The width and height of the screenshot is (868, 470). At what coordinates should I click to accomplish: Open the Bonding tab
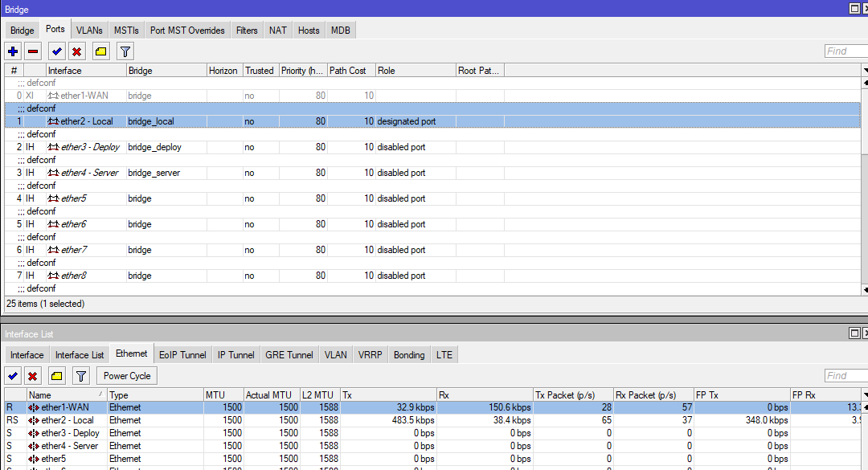click(x=409, y=355)
